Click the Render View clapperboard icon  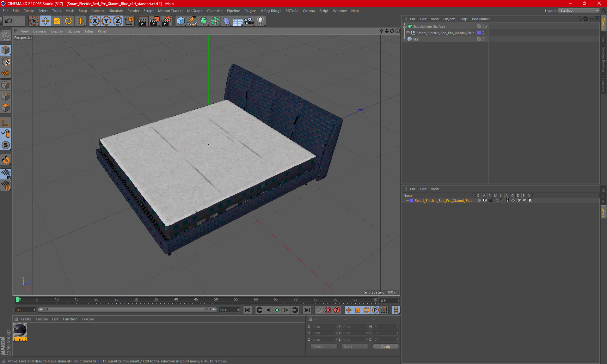pyautogui.click(x=143, y=21)
